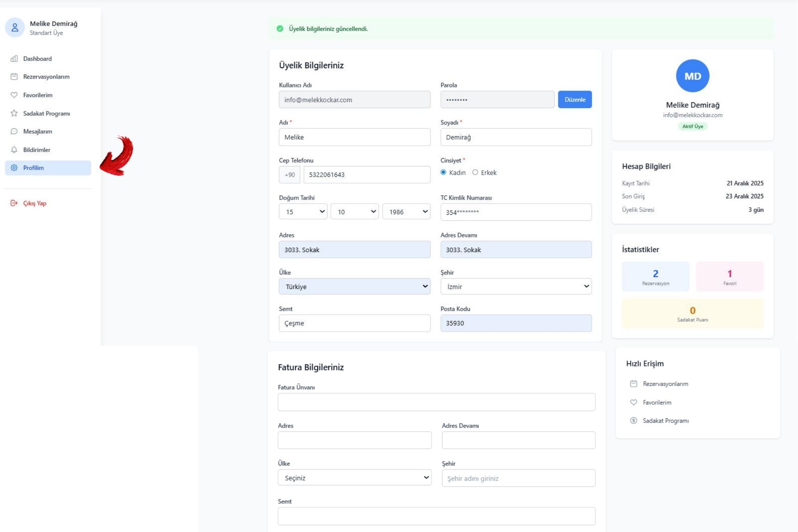
Task: Open Profilim in the sidebar menu
Action: click(34, 168)
